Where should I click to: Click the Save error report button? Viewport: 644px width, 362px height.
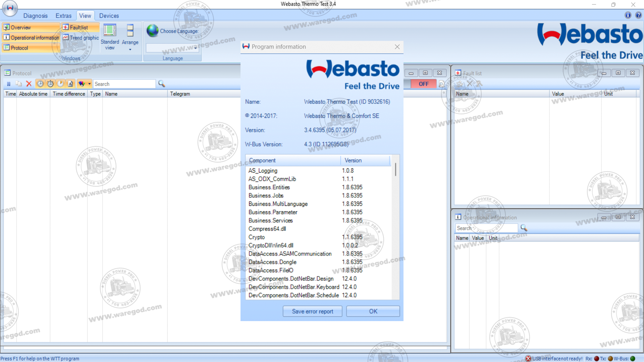tap(312, 311)
